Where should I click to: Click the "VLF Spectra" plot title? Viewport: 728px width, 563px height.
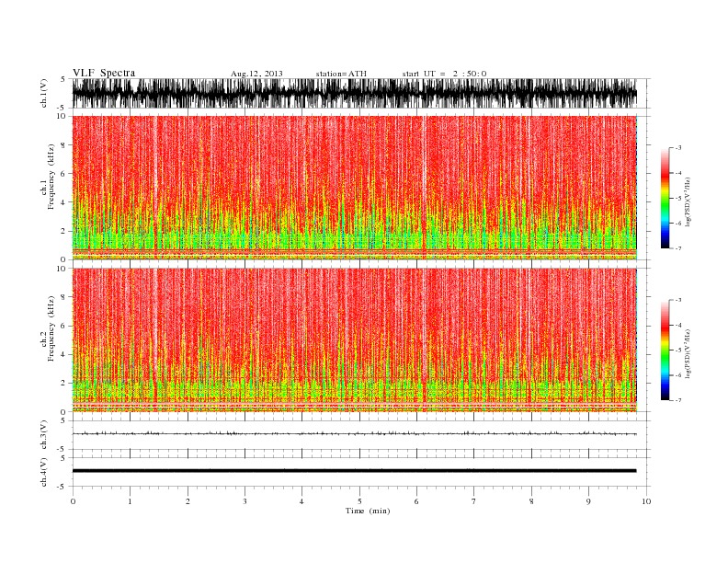[104, 73]
